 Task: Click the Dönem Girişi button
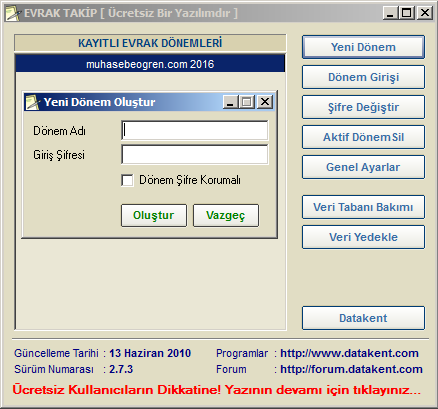(363, 77)
